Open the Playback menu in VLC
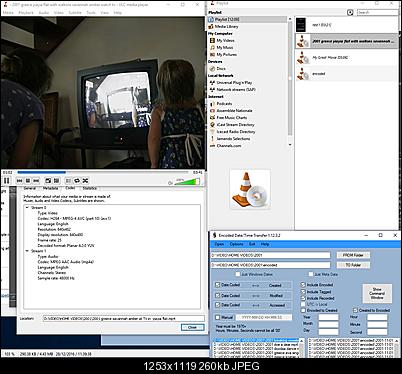The width and height of the screenshot is (402, 374). point(26,13)
